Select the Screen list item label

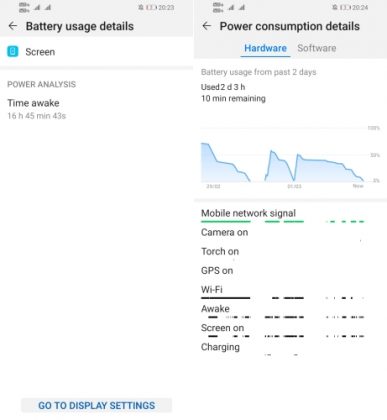pos(40,52)
